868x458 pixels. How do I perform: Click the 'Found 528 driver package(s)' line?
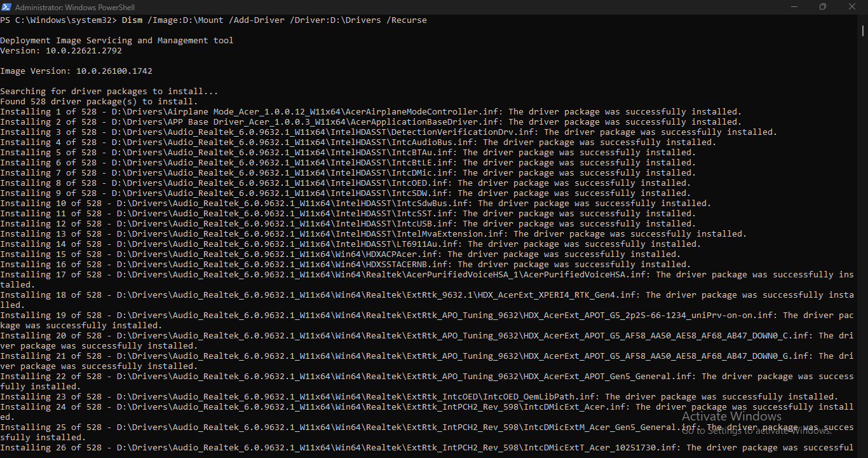[99, 102]
